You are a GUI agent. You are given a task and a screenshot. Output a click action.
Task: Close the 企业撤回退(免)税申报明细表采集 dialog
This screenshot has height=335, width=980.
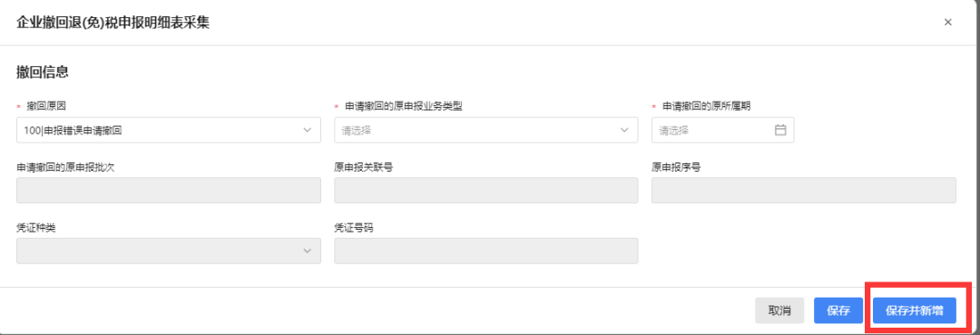tap(947, 23)
